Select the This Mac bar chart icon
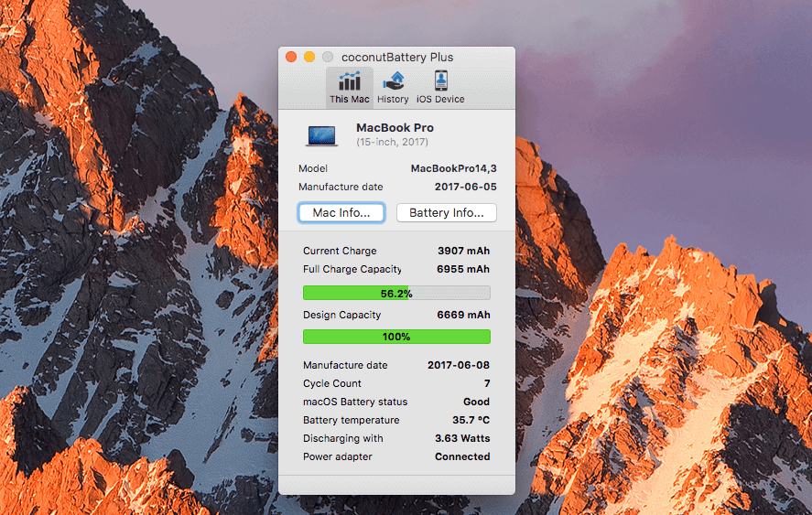The width and height of the screenshot is (812, 515). tap(349, 80)
